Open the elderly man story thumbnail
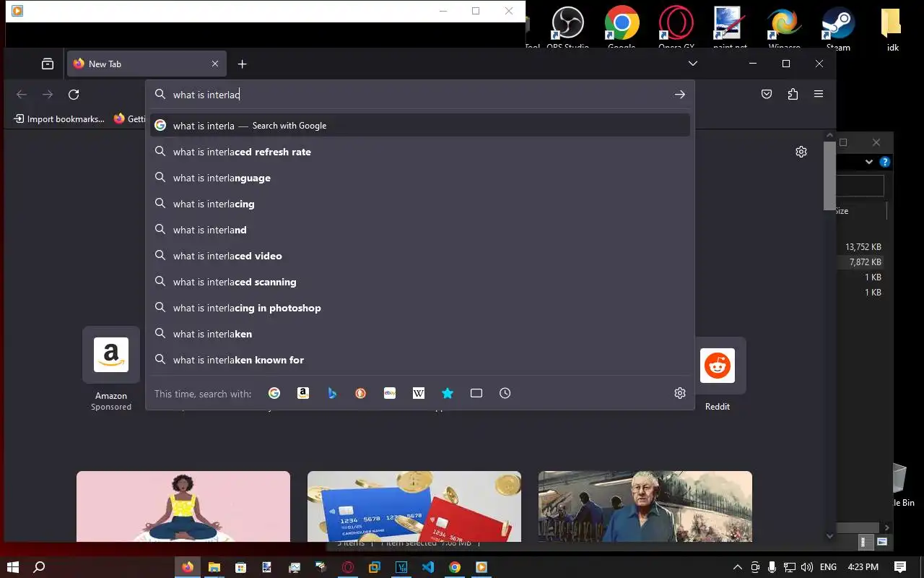 [645, 506]
